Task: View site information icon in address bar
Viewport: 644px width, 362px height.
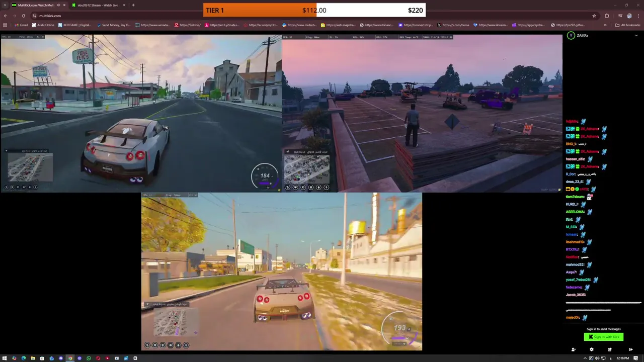Action: [34, 16]
